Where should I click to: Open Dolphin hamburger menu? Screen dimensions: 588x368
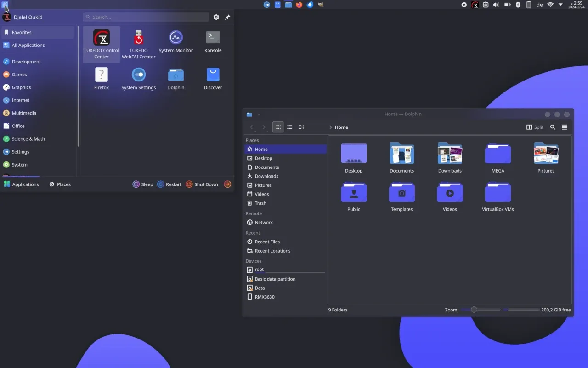pyautogui.click(x=565, y=127)
